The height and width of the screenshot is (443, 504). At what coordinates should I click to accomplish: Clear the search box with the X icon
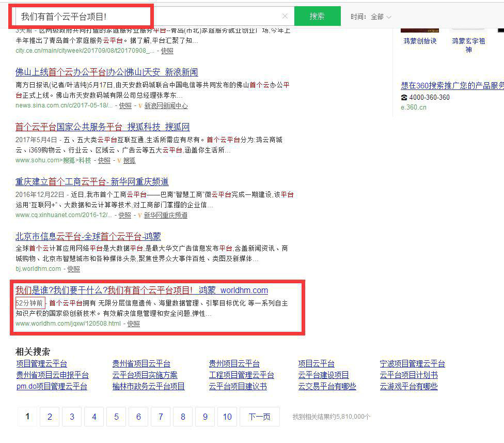pos(285,16)
